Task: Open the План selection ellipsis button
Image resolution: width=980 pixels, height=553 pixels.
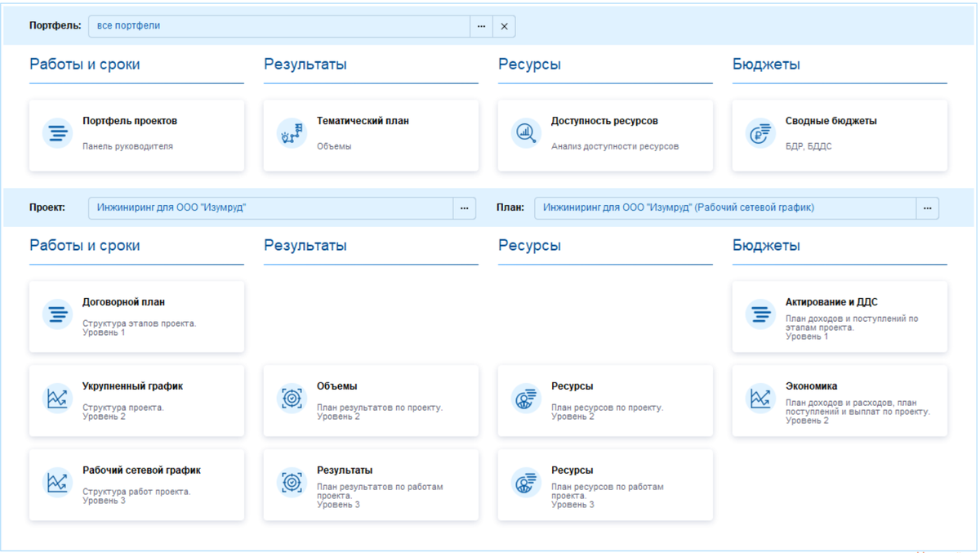Action: (927, 208)
